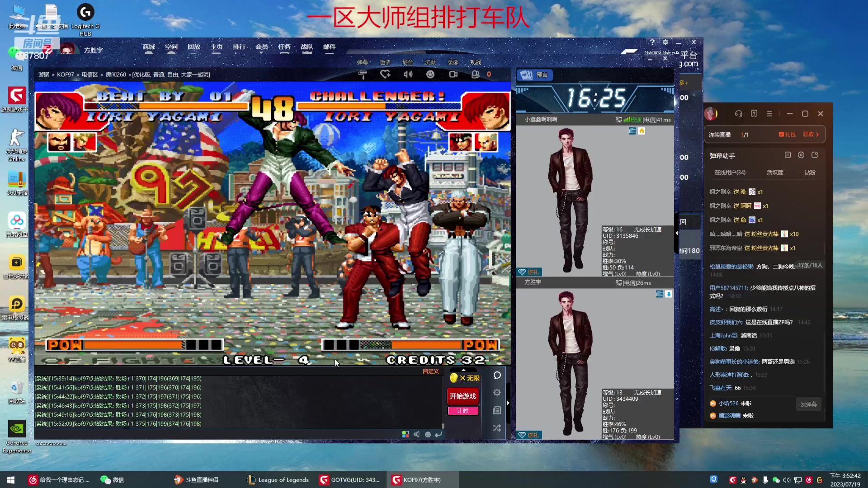Pop out 弹幕助手 window icon
The image size is (868, 488).
[x=815, y=155]
